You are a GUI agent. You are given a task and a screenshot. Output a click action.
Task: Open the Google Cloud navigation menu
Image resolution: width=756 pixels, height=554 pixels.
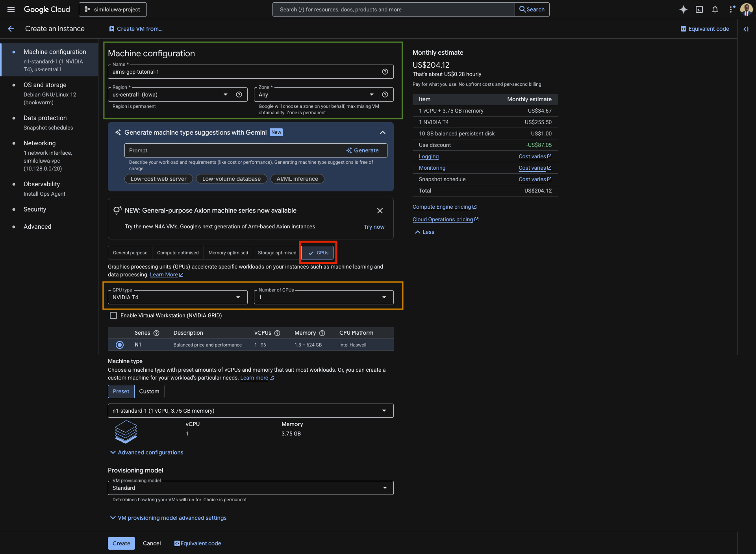pyautogui.click(x=11, y=9)
